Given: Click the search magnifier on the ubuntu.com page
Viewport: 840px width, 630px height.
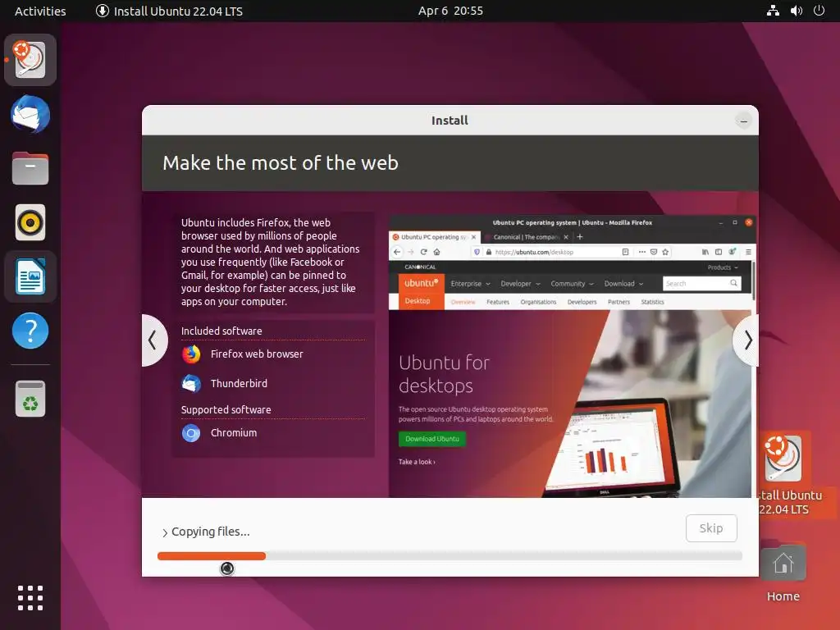Looking at the screenshot, I should [734, 283].
